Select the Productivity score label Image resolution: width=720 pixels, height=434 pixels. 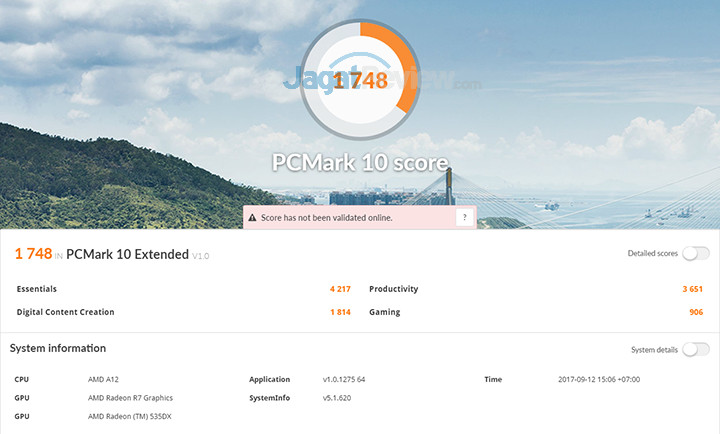point(393,289)
